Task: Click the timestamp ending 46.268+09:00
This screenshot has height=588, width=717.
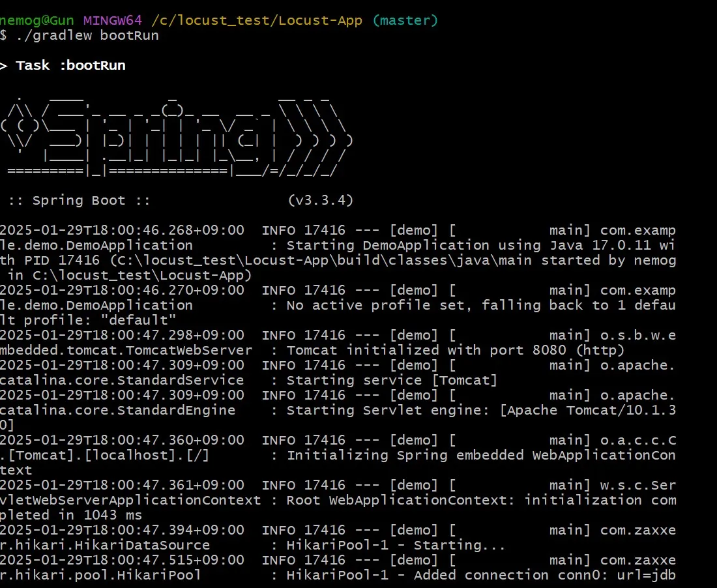Action: (x=122, y=230)
